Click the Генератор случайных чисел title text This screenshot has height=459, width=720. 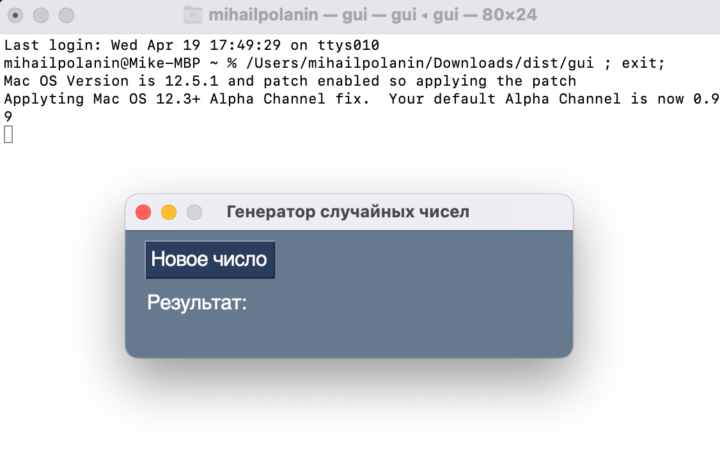click(348, 212)
